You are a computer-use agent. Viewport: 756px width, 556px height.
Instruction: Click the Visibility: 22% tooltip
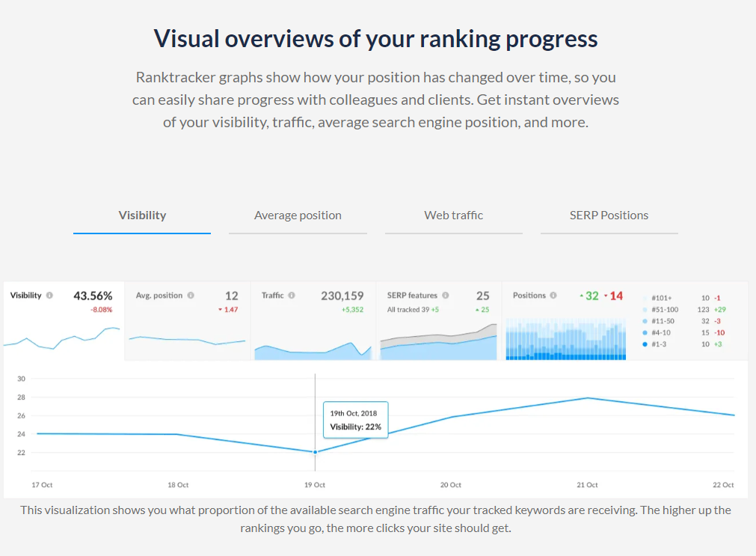[x=356, y=420]
